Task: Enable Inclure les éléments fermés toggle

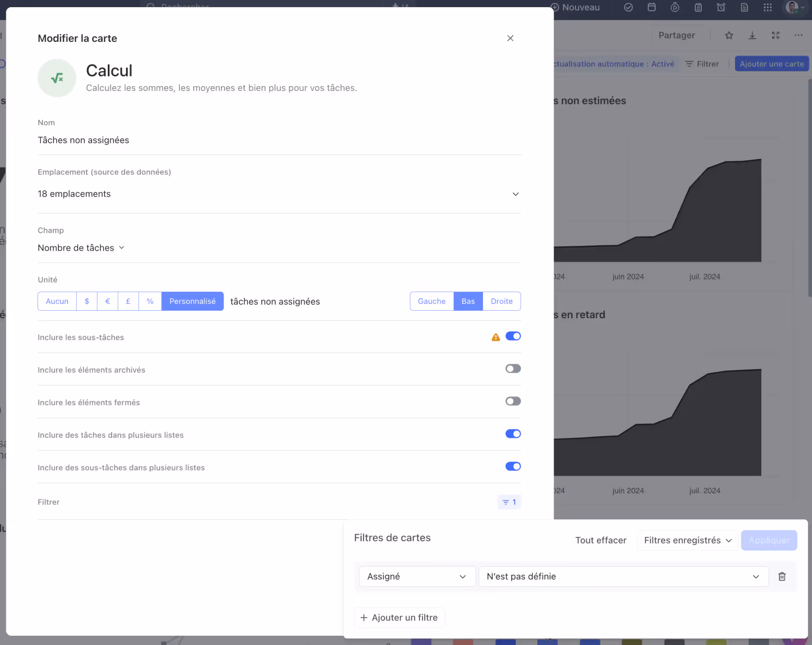Action: click(513, 402)
